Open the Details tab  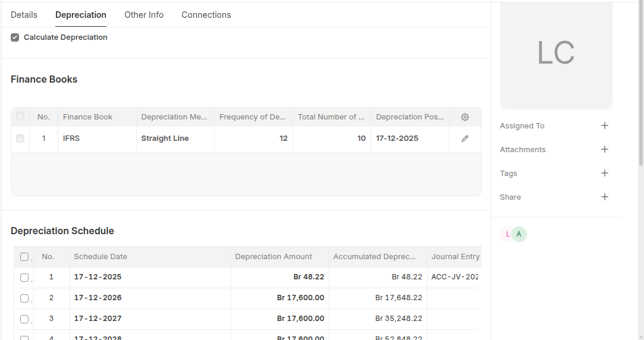tap(24, 15)
